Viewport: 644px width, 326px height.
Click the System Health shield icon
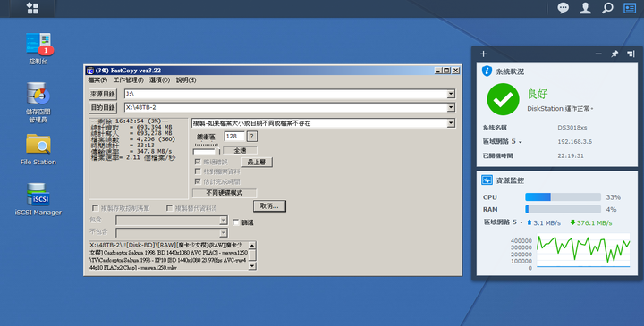coord(487,71)
